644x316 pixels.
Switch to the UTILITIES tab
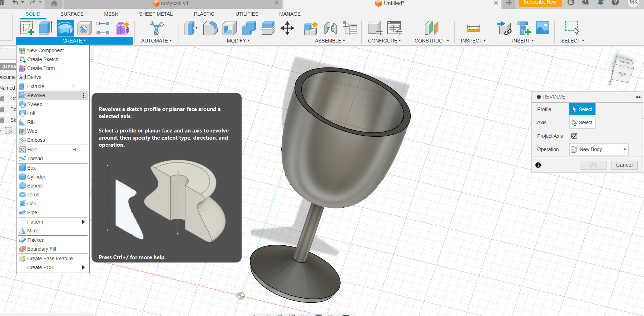pos(247,14)
